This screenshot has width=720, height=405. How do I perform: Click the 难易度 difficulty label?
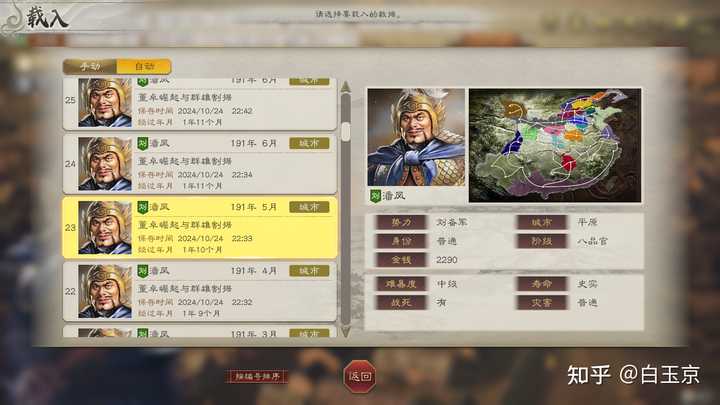point(401,284)
